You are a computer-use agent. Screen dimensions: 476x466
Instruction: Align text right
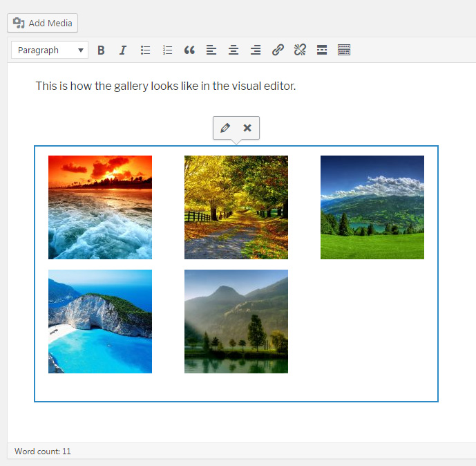click(256, 50)
